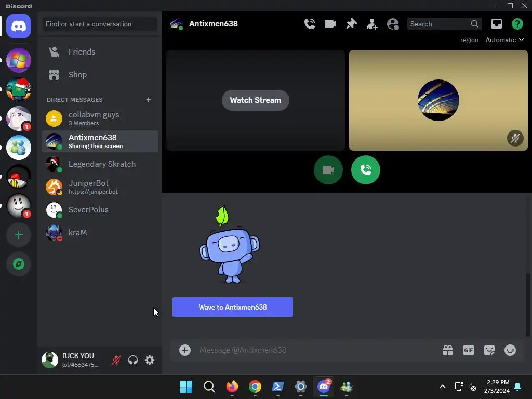This screenshot has width=532, height=399.
Task: Open the Shop tab
Action: point(100,75)
